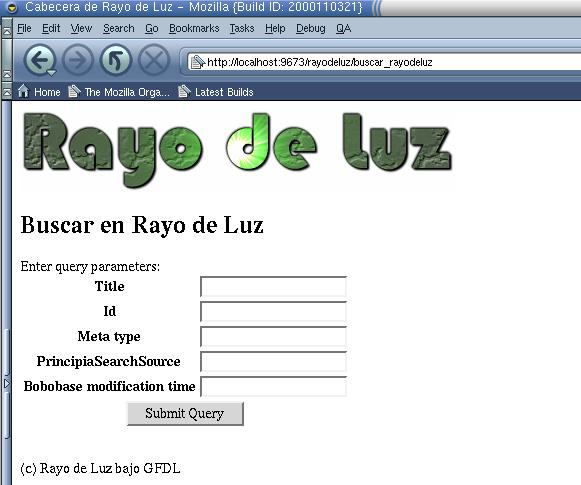Click the Home icon in bookmarks toolbar
581x485 pixels.
(x=23, y=91)
